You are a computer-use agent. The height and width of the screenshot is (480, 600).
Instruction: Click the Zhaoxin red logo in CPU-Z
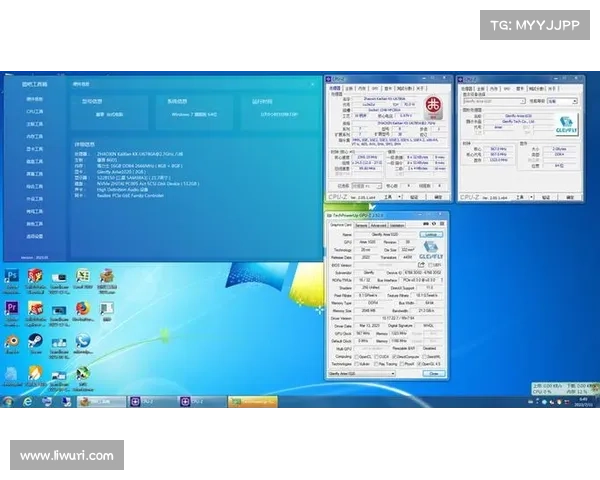(x=434, y=107)
